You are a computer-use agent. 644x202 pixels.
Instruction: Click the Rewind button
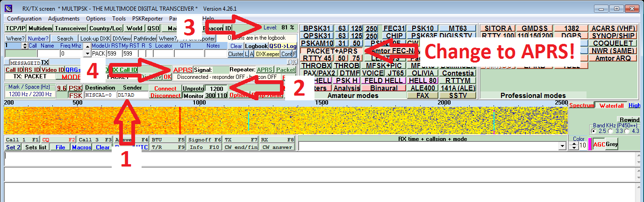(x=628, y=120)
